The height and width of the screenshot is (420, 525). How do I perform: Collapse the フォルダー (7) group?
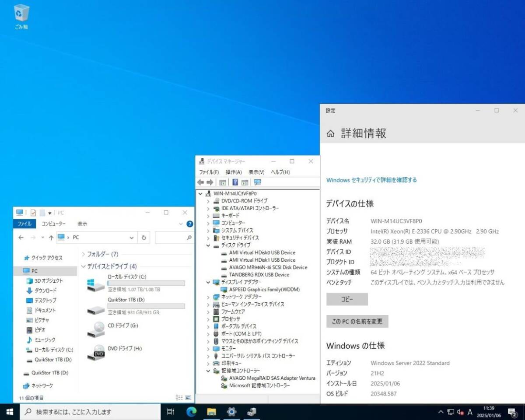coord(83,254)
